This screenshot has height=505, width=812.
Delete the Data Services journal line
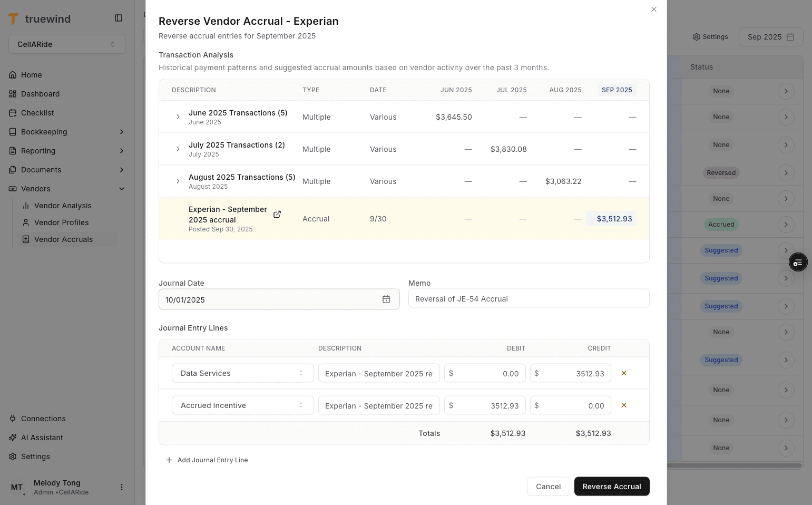click(624, 373)
